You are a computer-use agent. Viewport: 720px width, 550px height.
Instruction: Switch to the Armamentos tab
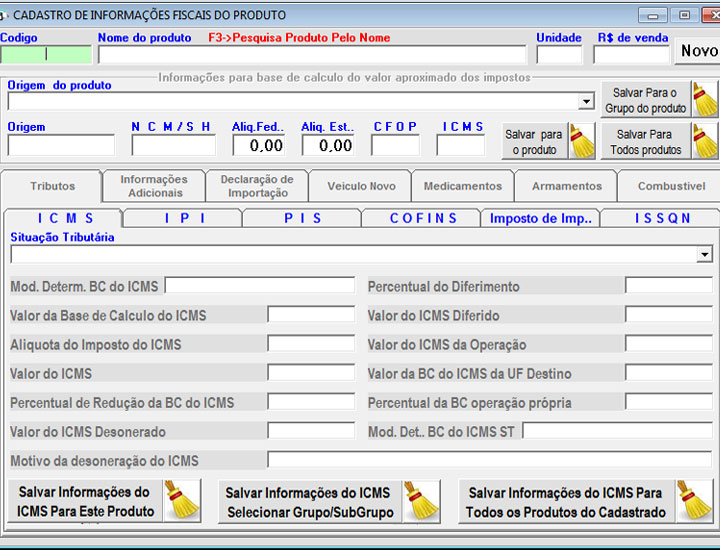[567, 186]
